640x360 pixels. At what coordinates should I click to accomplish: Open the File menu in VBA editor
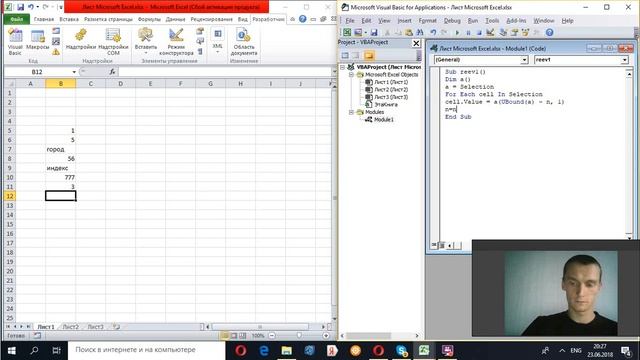tap(350, 20)
